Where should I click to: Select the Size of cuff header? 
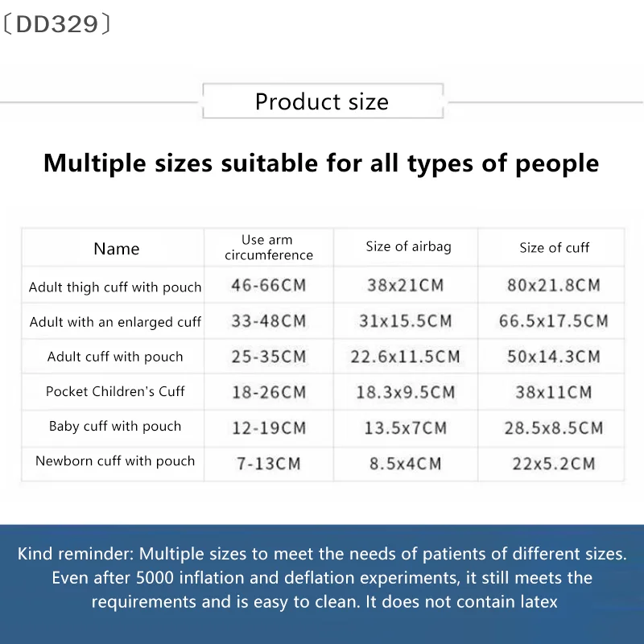click(x=555, y=248)
